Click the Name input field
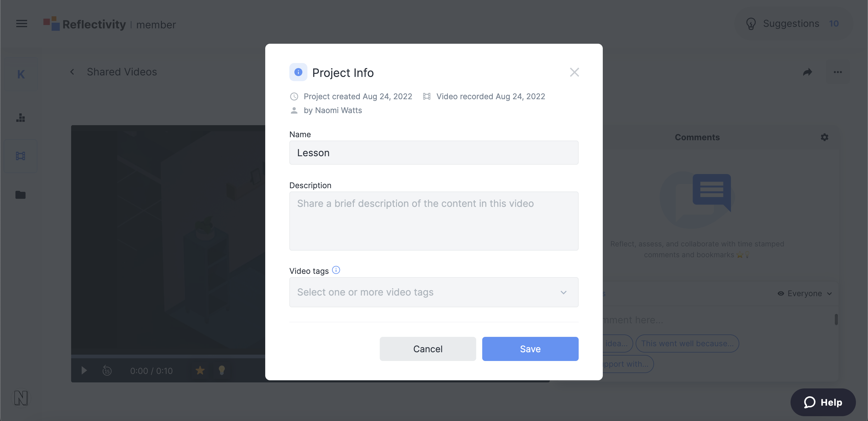 pos(434,152)
